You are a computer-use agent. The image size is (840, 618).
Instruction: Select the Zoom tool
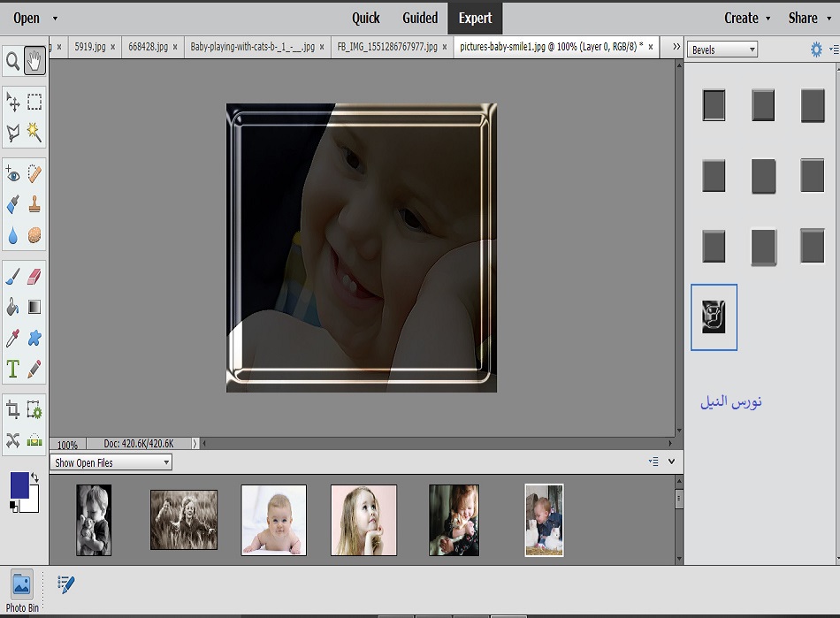pos(13,60)
